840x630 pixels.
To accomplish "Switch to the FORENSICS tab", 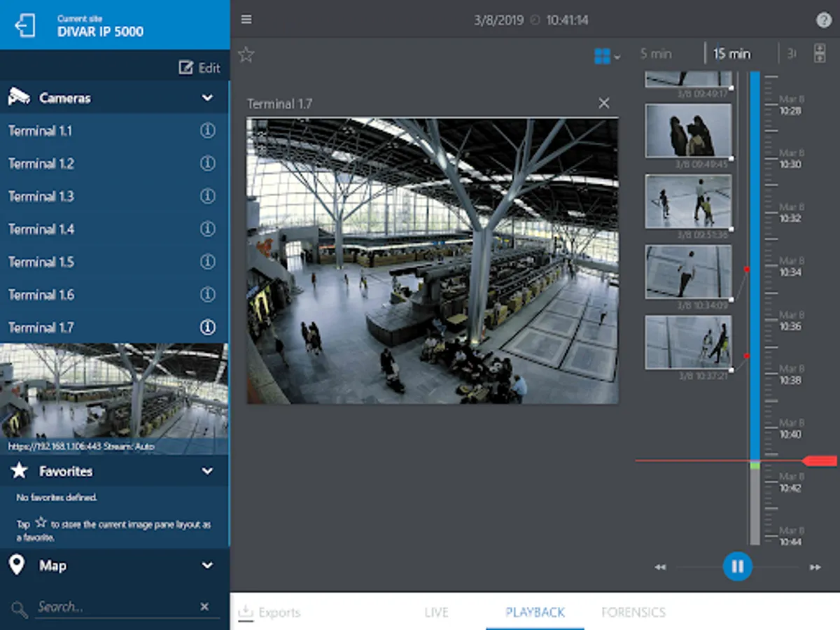I will tap(633, 612).
